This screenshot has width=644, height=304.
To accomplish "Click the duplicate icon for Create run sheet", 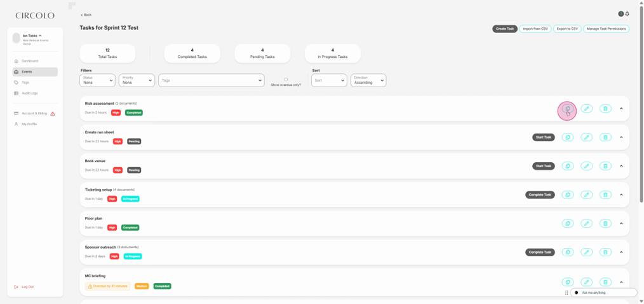I will click(x=568, y=137).
